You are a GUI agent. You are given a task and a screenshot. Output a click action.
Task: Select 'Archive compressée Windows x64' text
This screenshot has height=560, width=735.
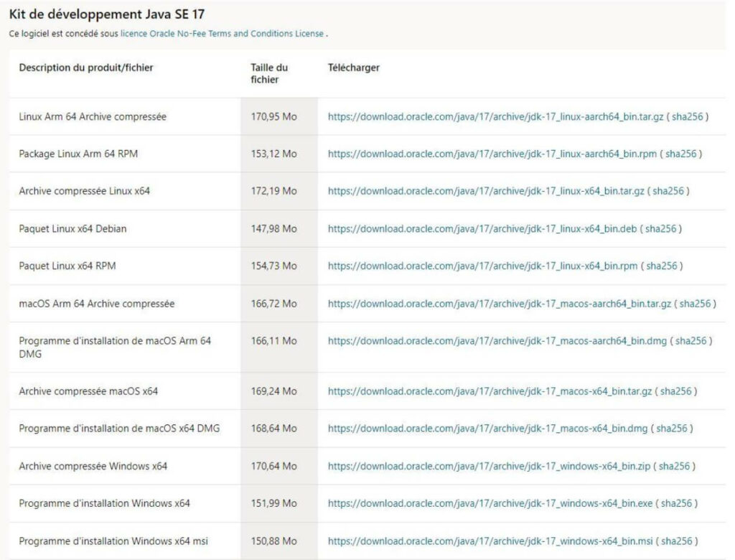(93, 466)
